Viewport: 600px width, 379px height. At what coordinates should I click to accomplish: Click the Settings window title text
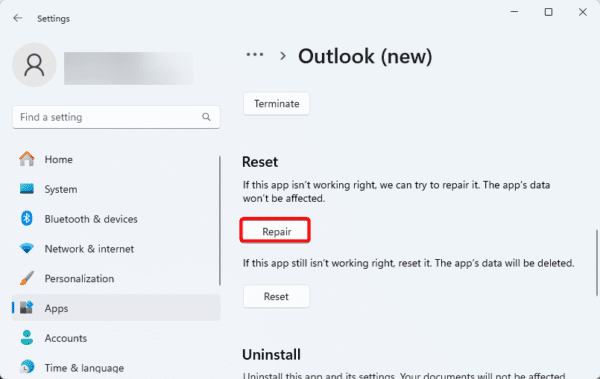point(53,18)
